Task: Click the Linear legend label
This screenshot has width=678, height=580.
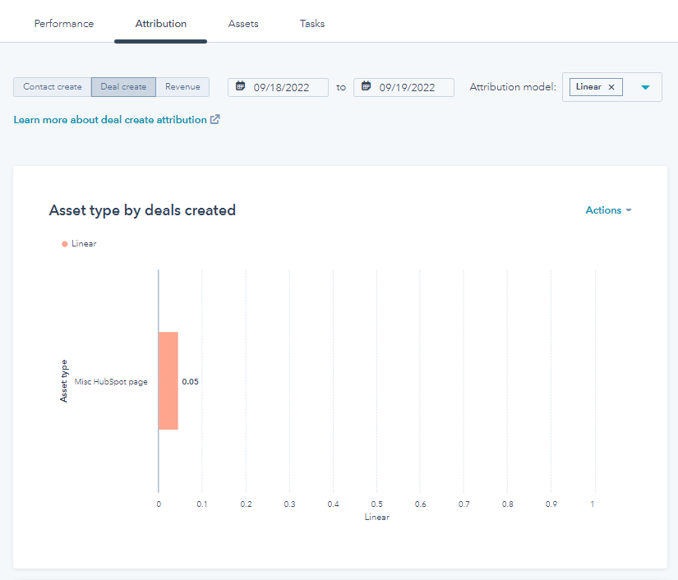Action: click(x=84, y=243)
